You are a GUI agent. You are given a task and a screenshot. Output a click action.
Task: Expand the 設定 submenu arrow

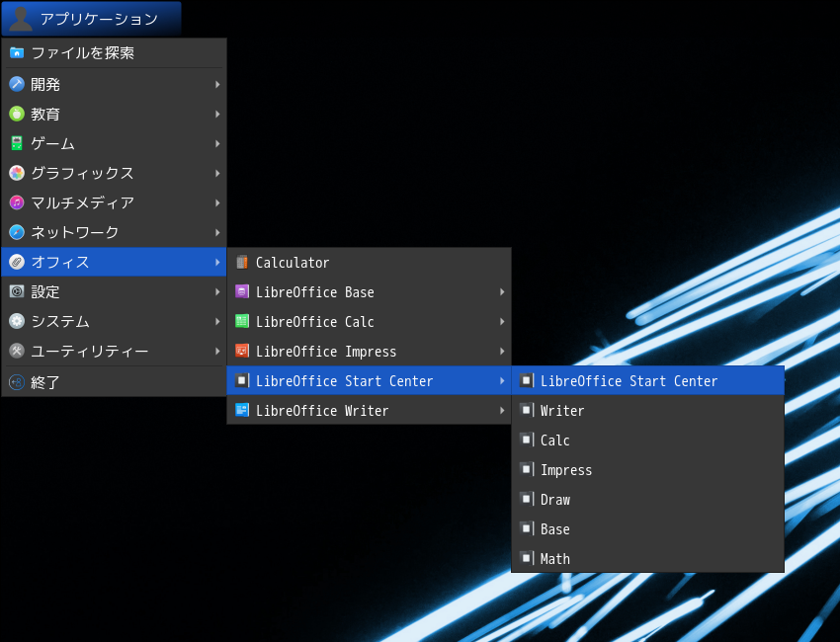[217, 291]
